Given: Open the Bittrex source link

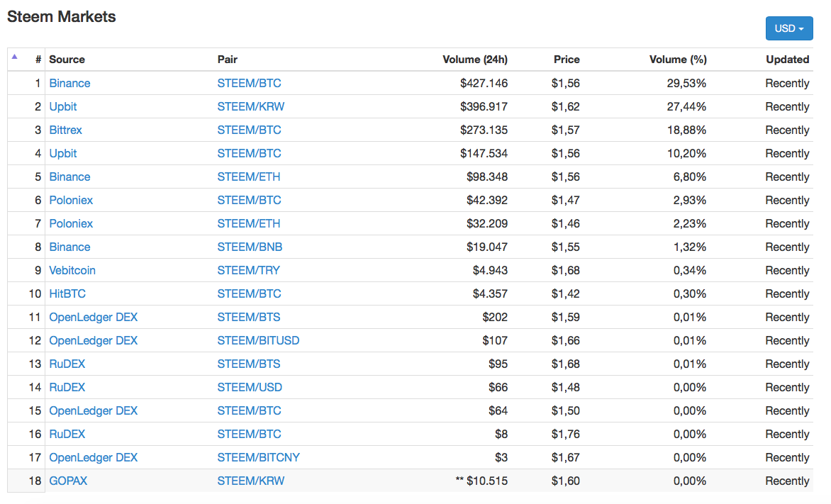Looking at the screenshot, I should click(x=66, y=130).
